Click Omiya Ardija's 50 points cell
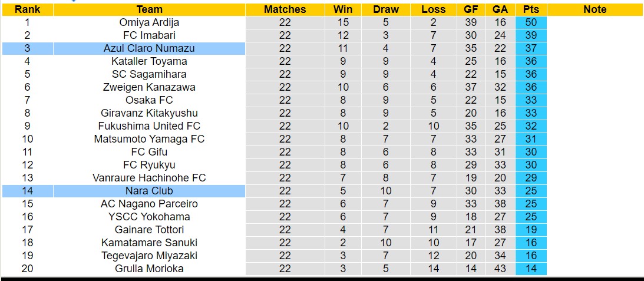Image resolution: width=644 pixels, height=281 pixels. click(x=530, y=22)
